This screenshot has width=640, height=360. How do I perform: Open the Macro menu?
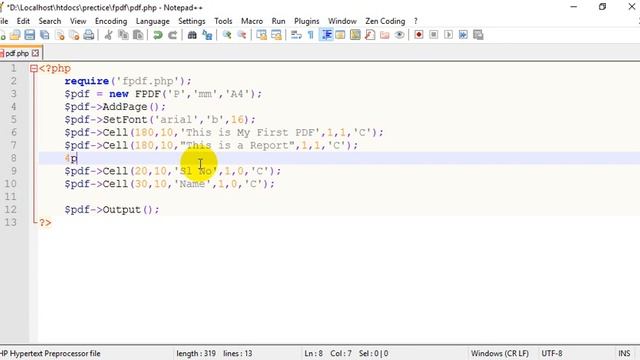tap(252, 21)
